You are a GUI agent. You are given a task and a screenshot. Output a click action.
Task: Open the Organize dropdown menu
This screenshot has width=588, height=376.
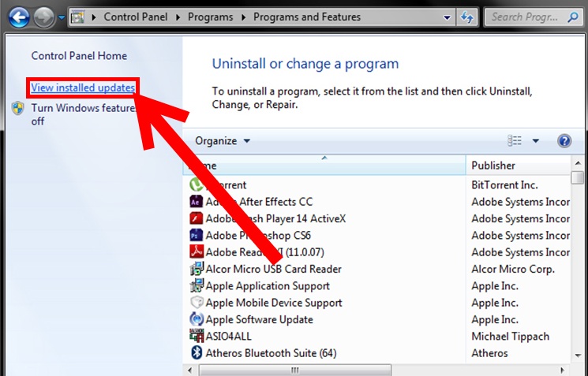coord(223,141)
